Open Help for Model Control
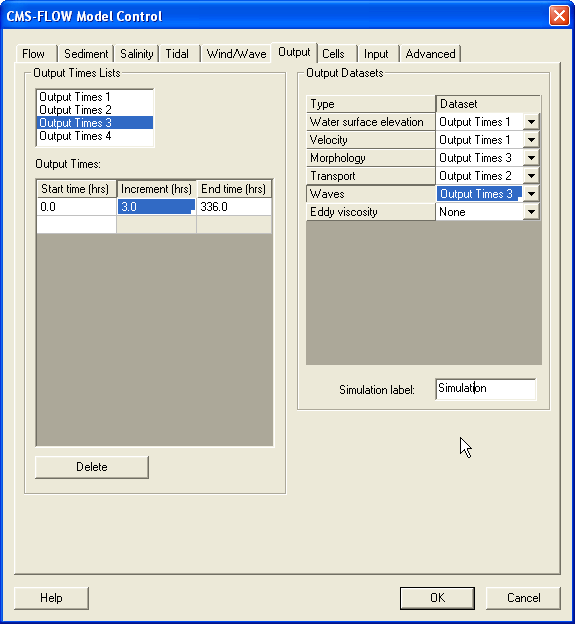Image resolution: width=575 pixels, height=624 pixels. tap(51, 598)
